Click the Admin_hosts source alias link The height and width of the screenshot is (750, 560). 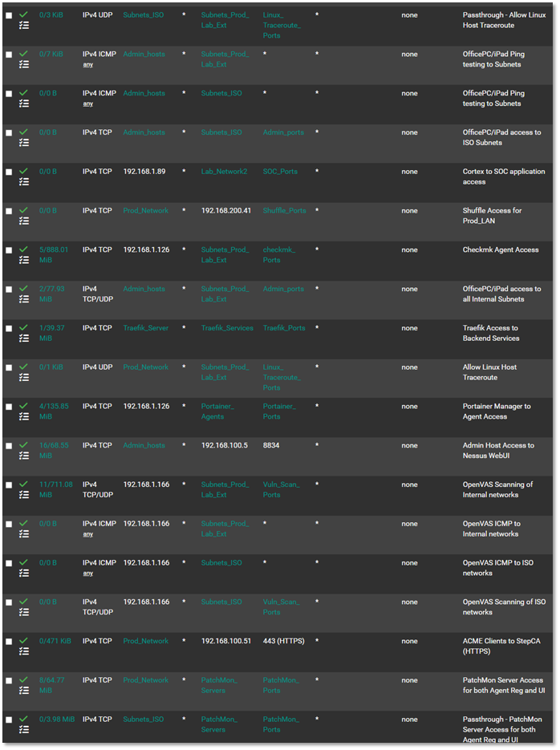(x=144, y=54)
